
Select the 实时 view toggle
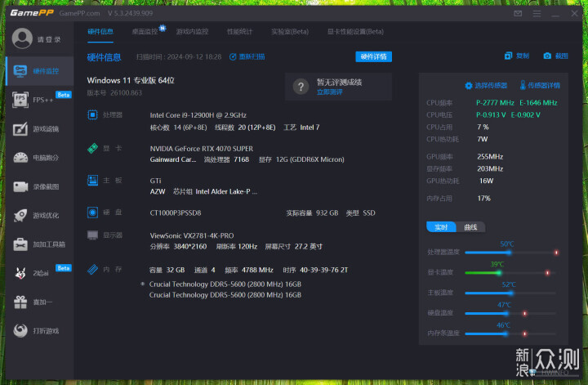coord(441,227)
